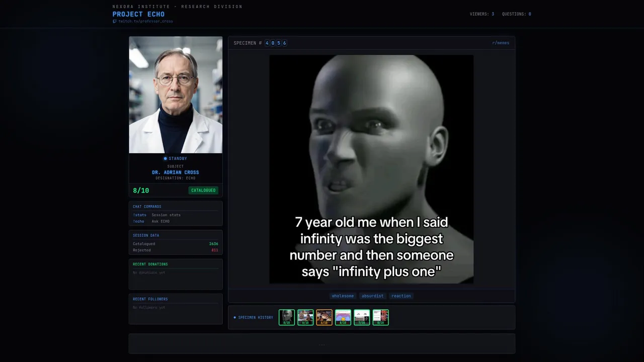Open the 7/10 history thumbnail
The image size is (644, 362).
[362, 317]
